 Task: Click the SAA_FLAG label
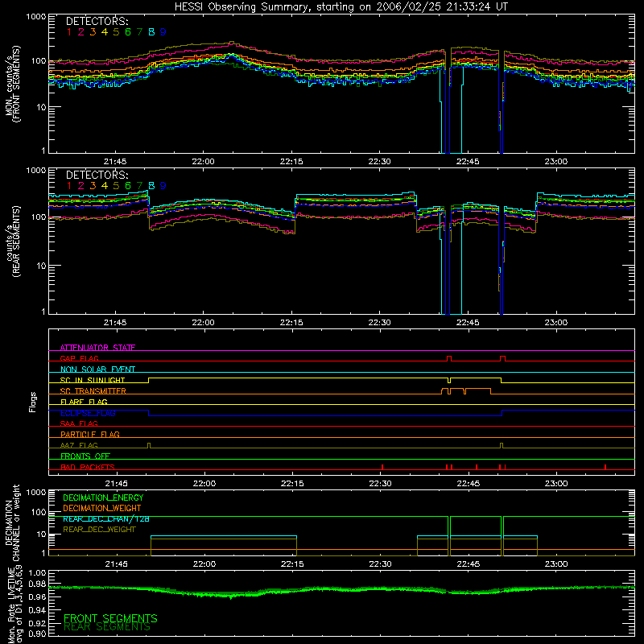pyautogui.click(x=79, y=423)
